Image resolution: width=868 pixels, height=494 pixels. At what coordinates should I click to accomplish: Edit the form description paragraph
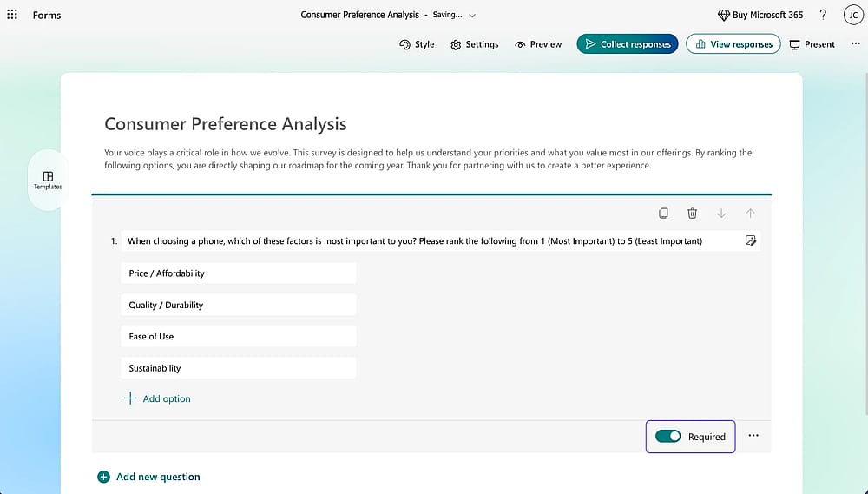point(428,159)
